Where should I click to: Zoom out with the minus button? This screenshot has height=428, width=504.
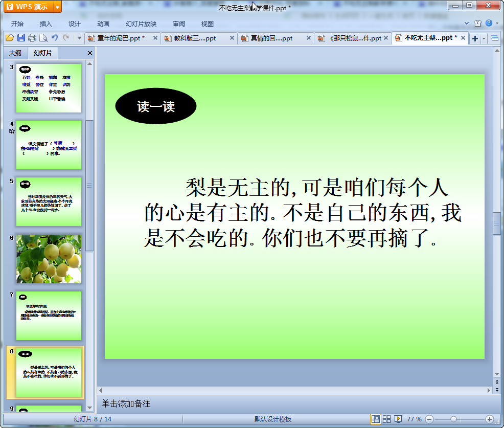click(x=429, y=419)
